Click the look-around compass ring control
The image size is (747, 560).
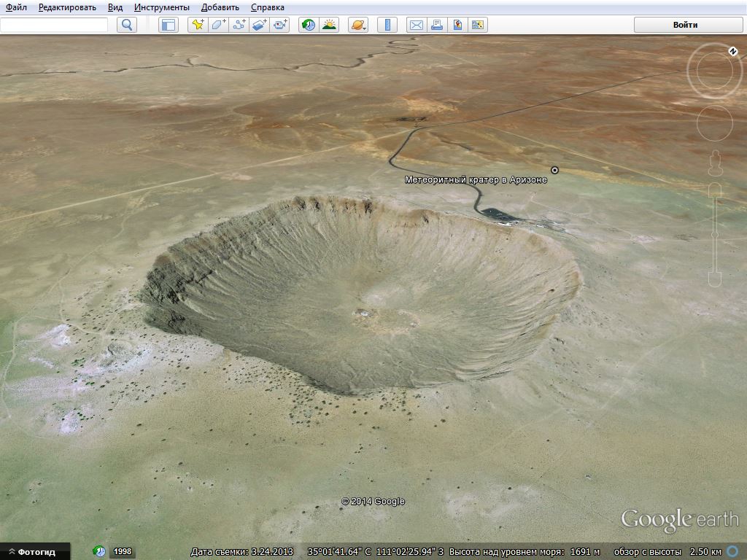click(715, 71)
